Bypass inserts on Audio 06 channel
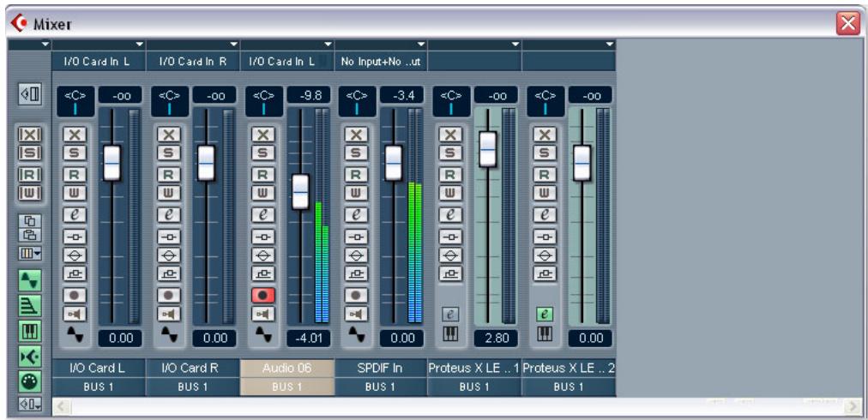868x420 pixels. 263,237
